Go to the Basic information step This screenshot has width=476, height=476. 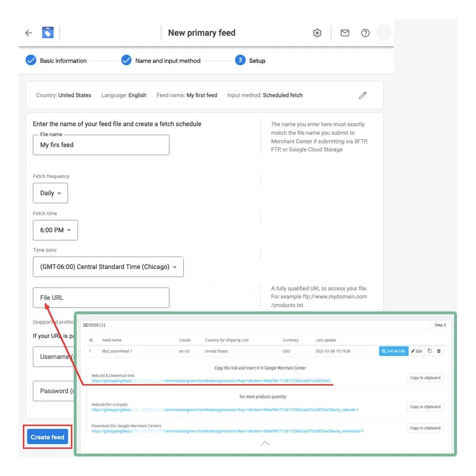(x=56, y=61)
